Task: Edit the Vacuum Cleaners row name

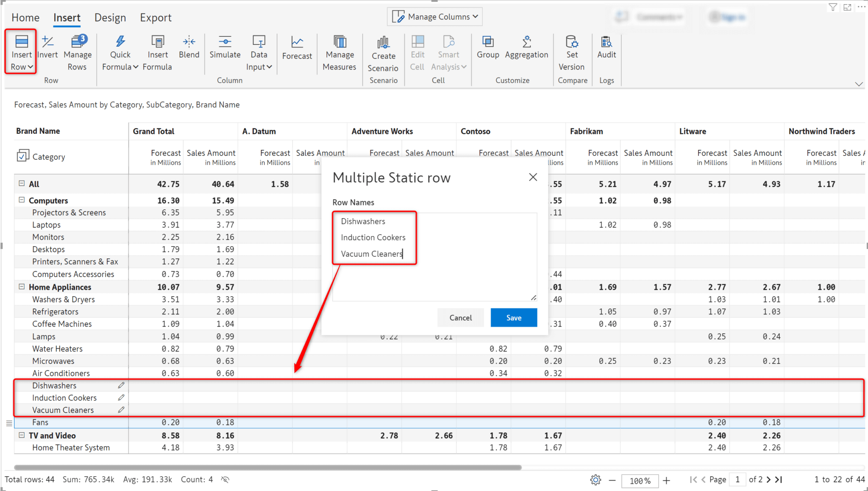Action: [x=121, y=409]
